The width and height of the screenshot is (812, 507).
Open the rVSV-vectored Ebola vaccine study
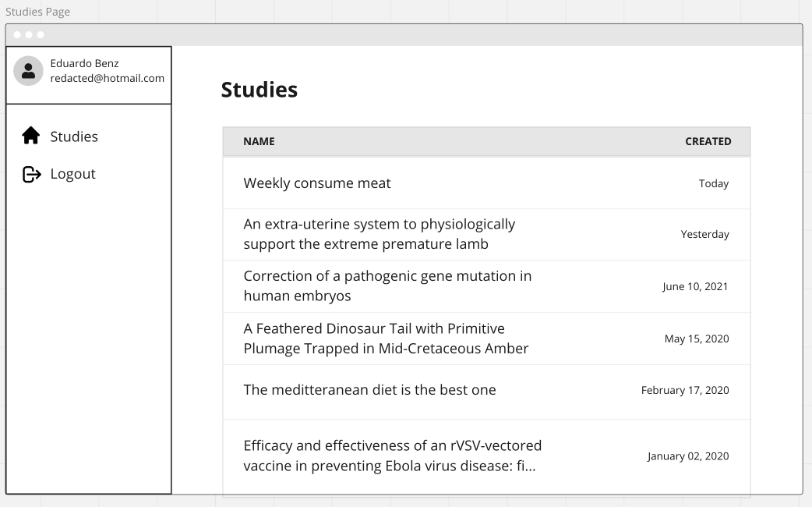392,456
